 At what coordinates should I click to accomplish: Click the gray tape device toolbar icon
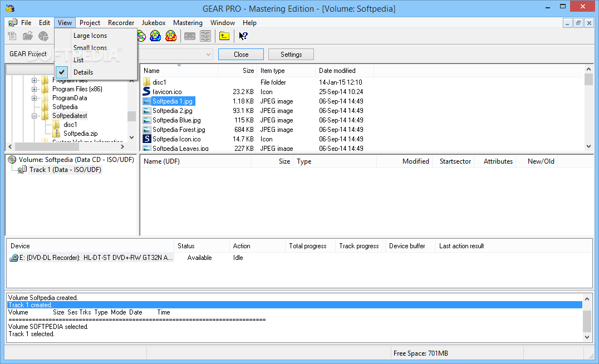(x=190, y=36)
